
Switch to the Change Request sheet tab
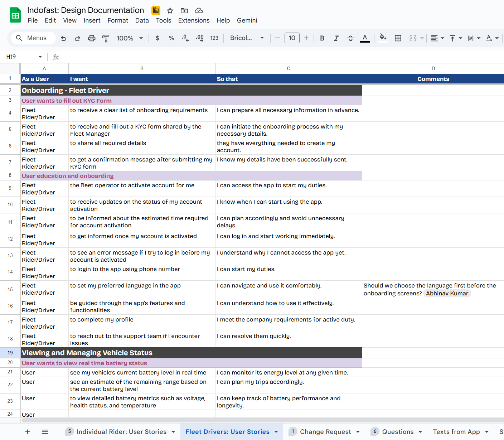tap(325, 432)
